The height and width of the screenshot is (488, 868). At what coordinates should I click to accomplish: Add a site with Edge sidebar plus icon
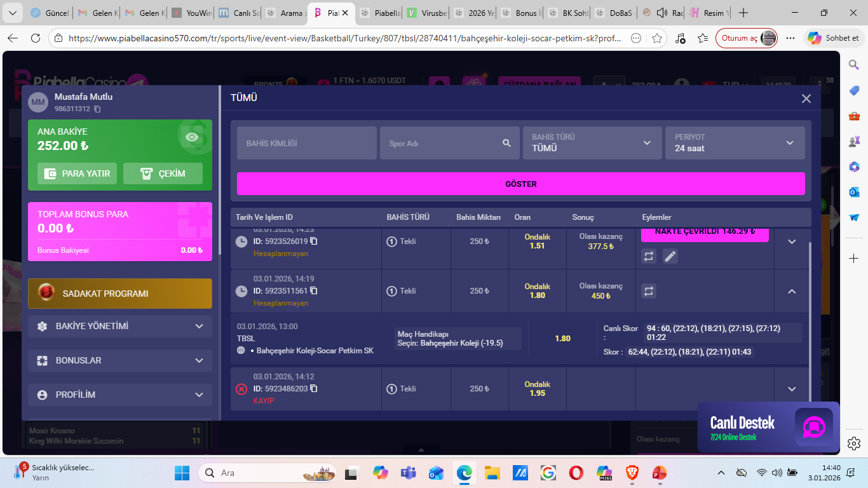[854, 259]
